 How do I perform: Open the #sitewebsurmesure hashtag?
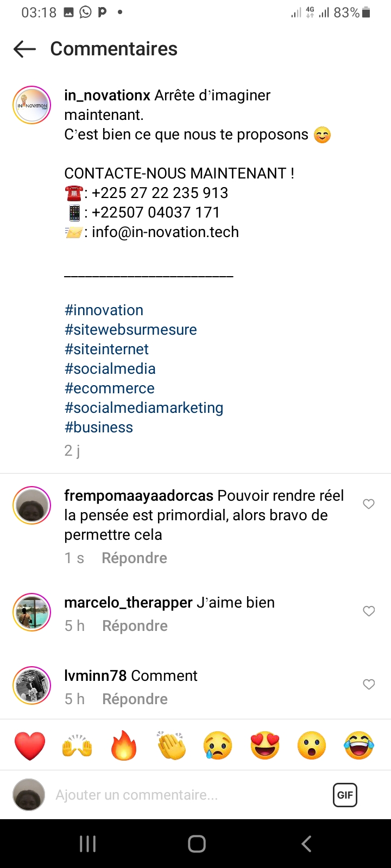(130, 330)
